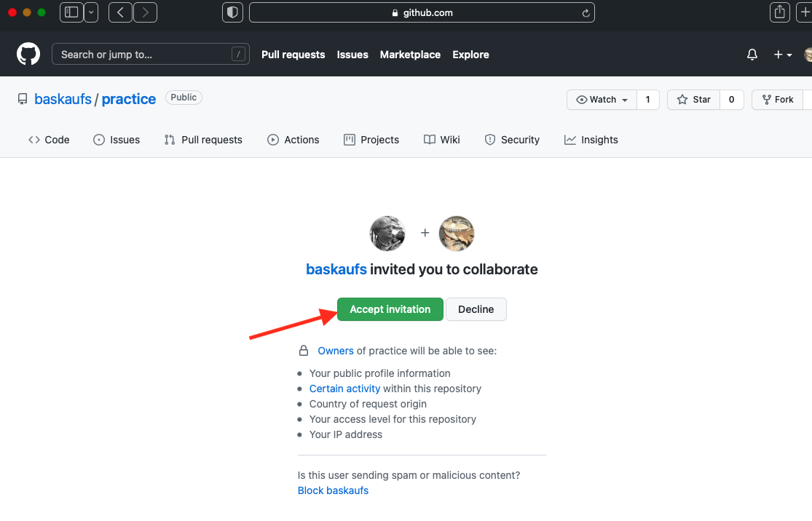Open Marketplace in top navigation

(x=410, y=55)
